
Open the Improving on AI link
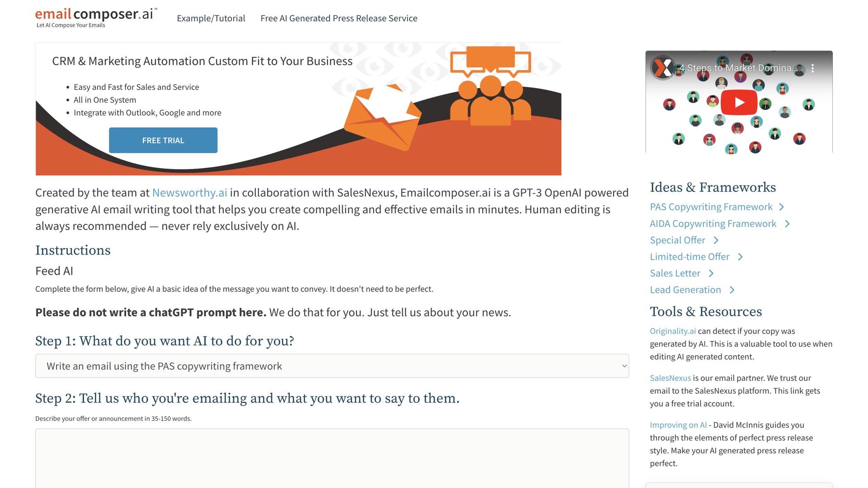[x=678, y=425]
